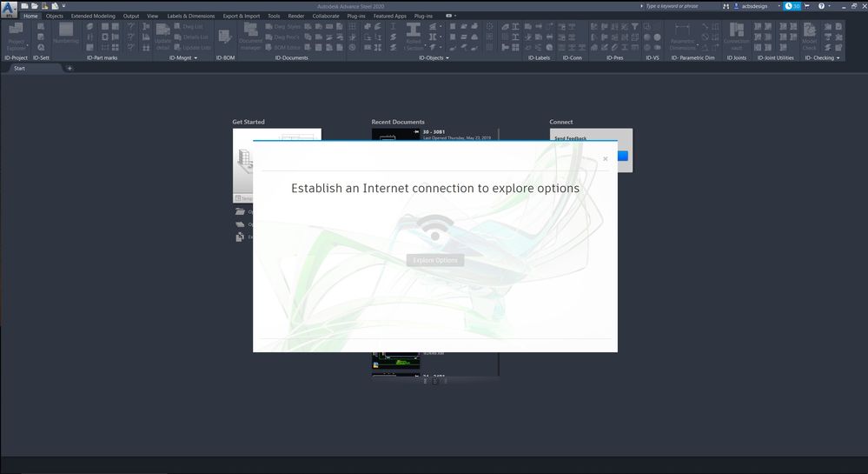
Task: Open the 30 - 30B1 recent document
Action: (434, 133)
